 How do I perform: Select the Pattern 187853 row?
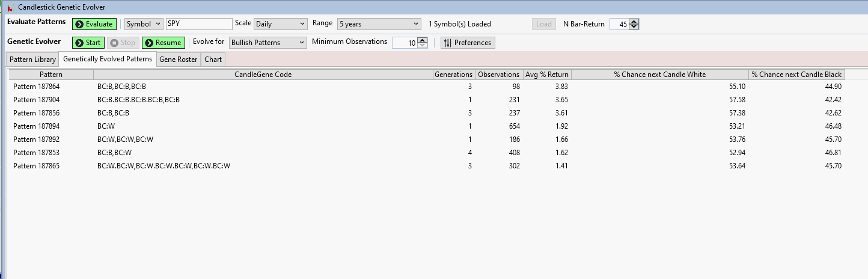point(37,153)
